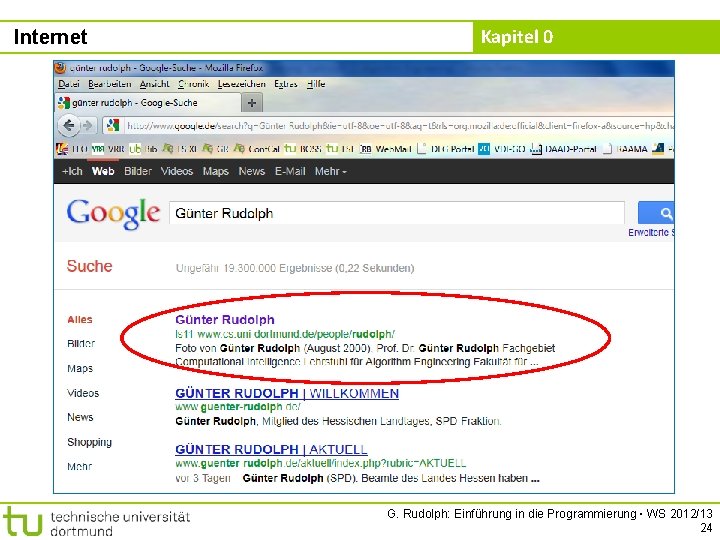Go back with the back arrow
Viewport: 720px width, 540px height.
click(x=69, y=125)
